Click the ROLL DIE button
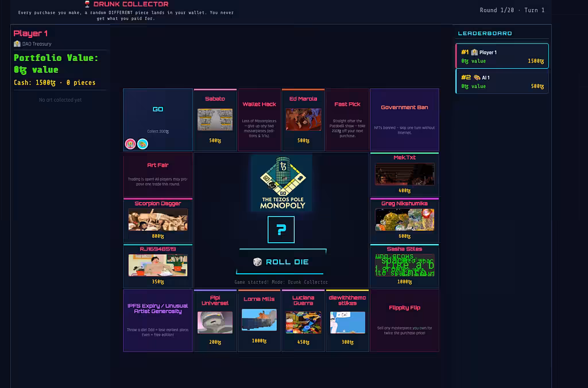The height and width of the screenshot is (388, 588). 281,262
